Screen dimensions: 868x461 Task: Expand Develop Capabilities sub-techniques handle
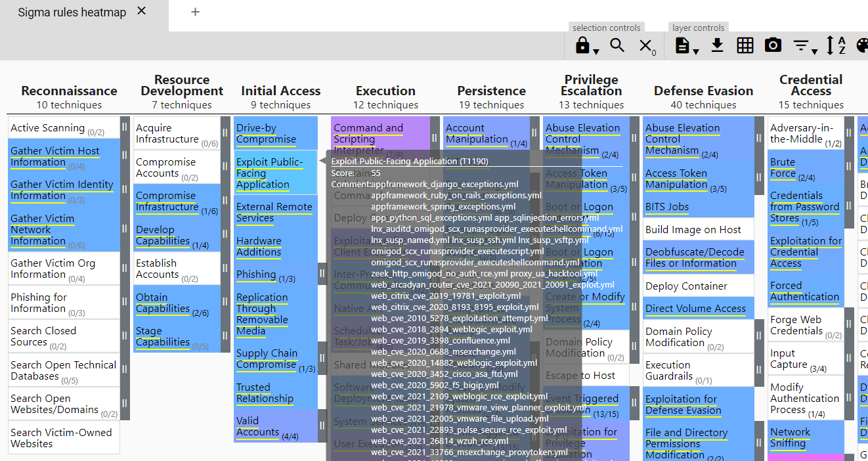tap(225, 235)
